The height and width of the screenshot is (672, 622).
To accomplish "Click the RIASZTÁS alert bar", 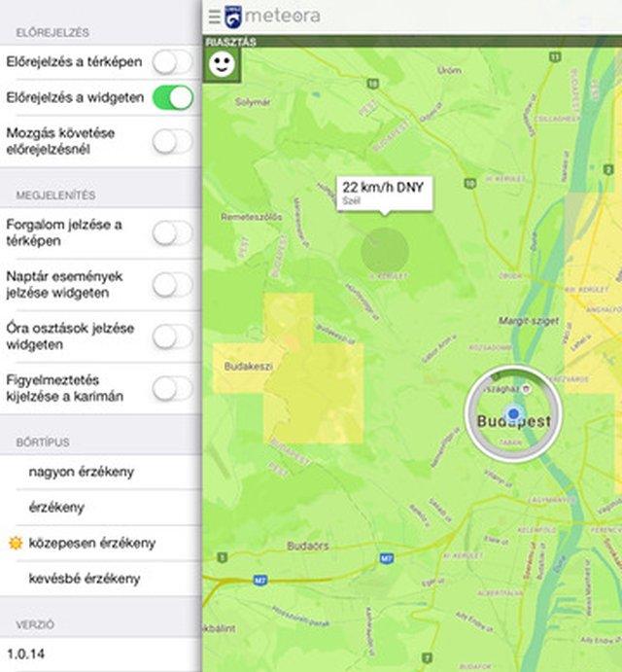I will pos(412,41).
